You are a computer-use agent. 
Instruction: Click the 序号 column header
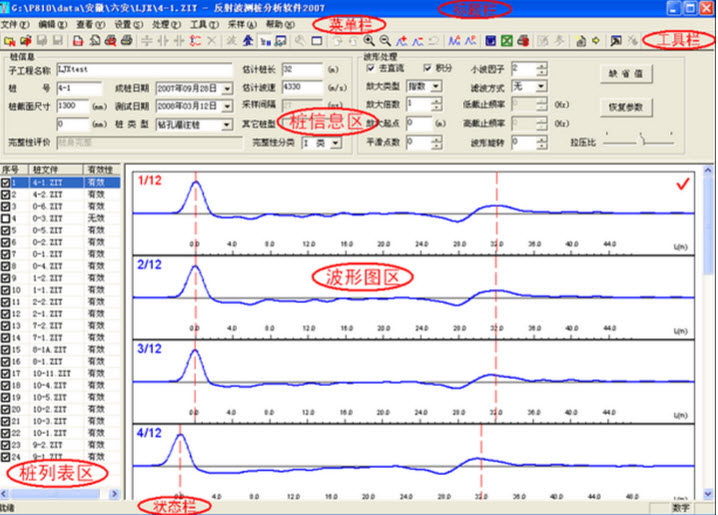click(14, 170)
